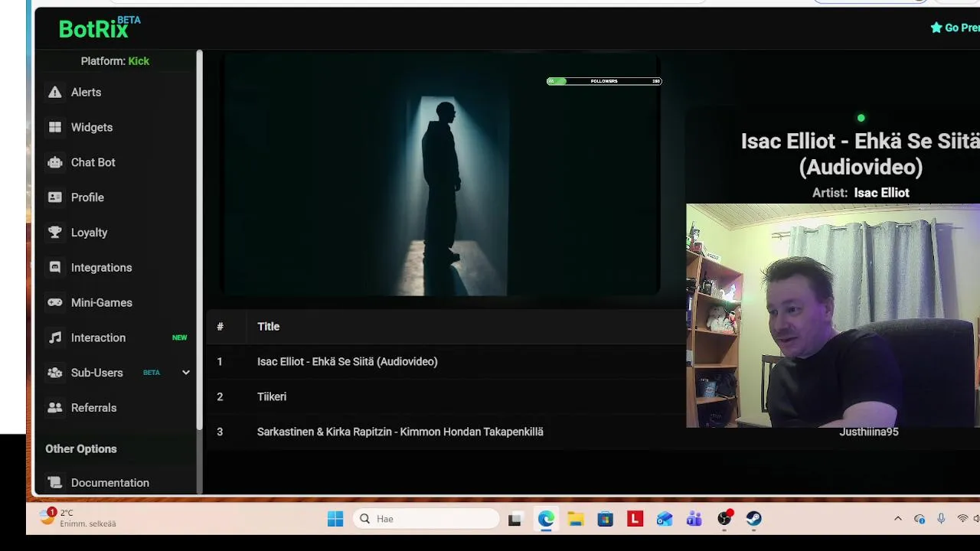This screenshot has height=551, width=980.
Task: Expand the Sub-Users chevron
Action: point(185,373)
